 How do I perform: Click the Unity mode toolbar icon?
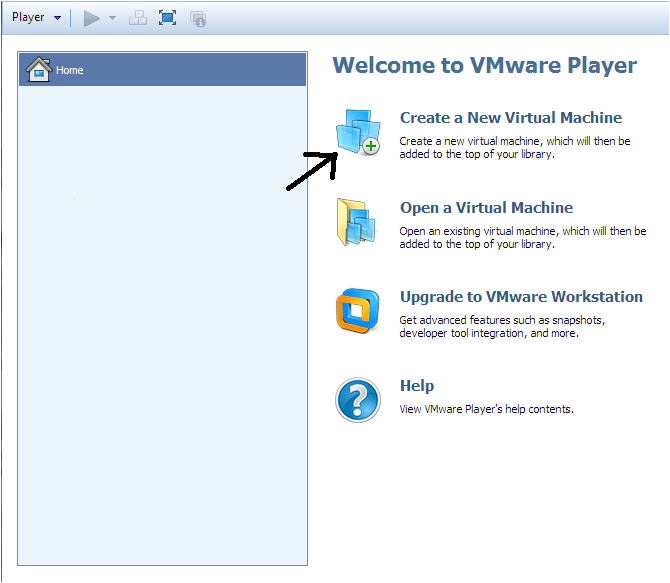tap(198, 18)
